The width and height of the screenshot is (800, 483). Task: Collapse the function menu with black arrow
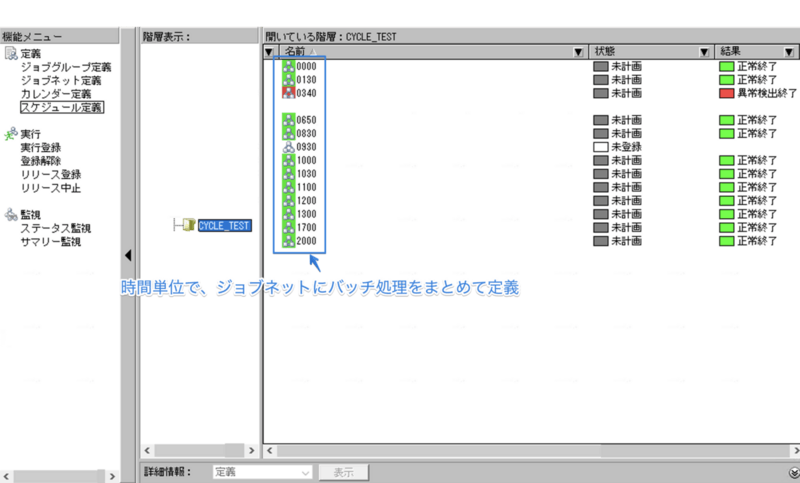[128, 255]
